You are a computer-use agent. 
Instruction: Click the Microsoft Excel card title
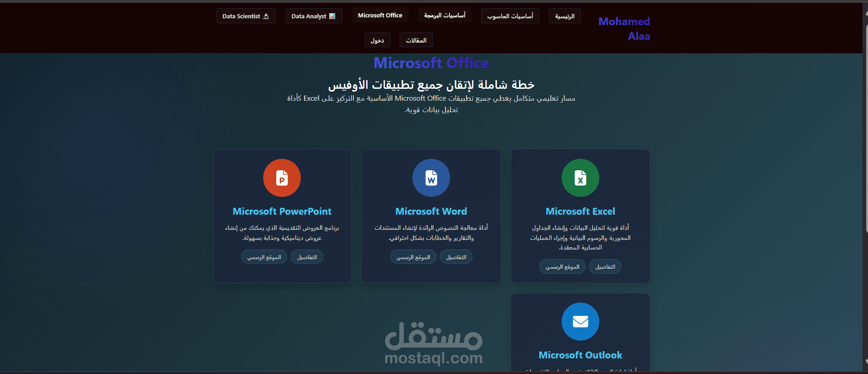coord(580,211)
